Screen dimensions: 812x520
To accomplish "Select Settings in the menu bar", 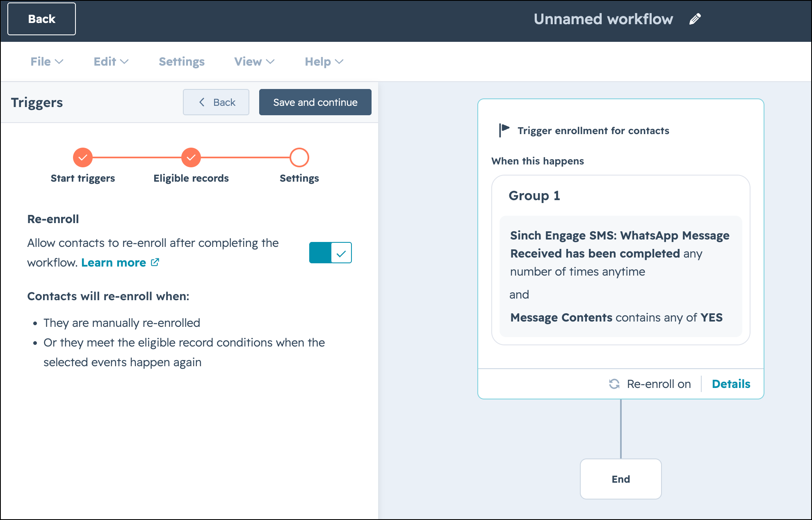I will point(182,62).
